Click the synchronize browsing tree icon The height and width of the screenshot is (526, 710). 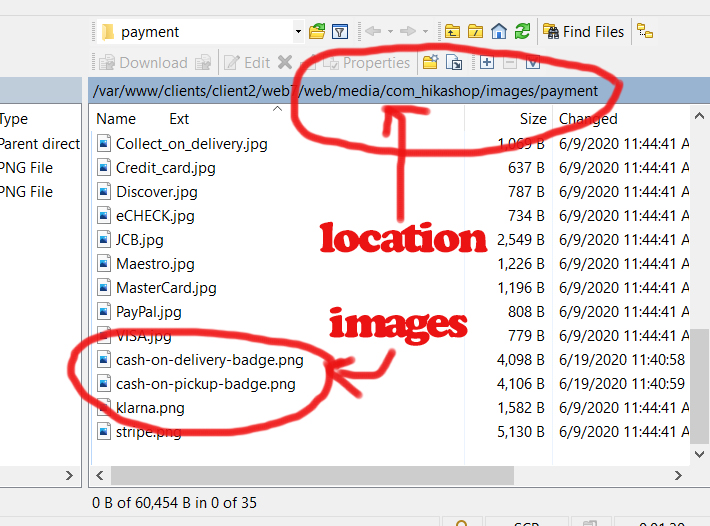point(645,31)
